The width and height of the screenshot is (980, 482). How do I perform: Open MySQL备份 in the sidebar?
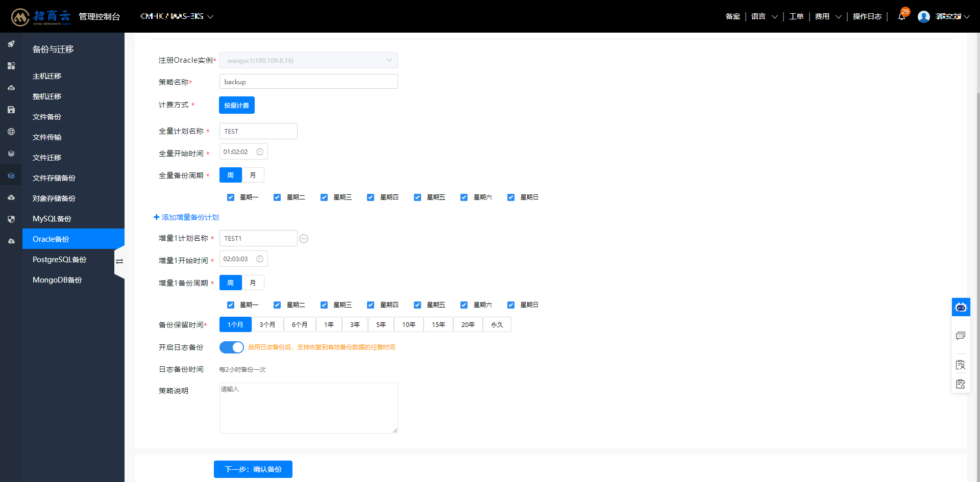point(73,219)
